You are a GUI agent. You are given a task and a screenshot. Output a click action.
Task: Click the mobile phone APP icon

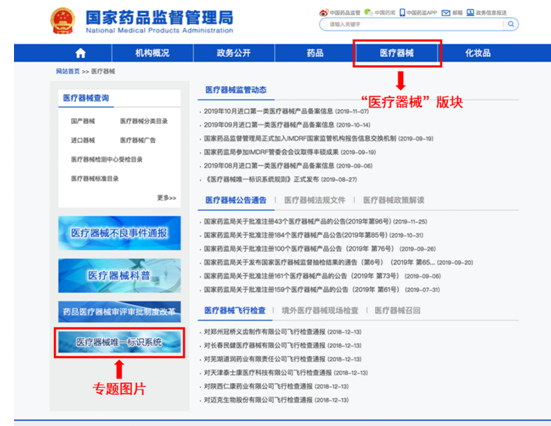402,12
